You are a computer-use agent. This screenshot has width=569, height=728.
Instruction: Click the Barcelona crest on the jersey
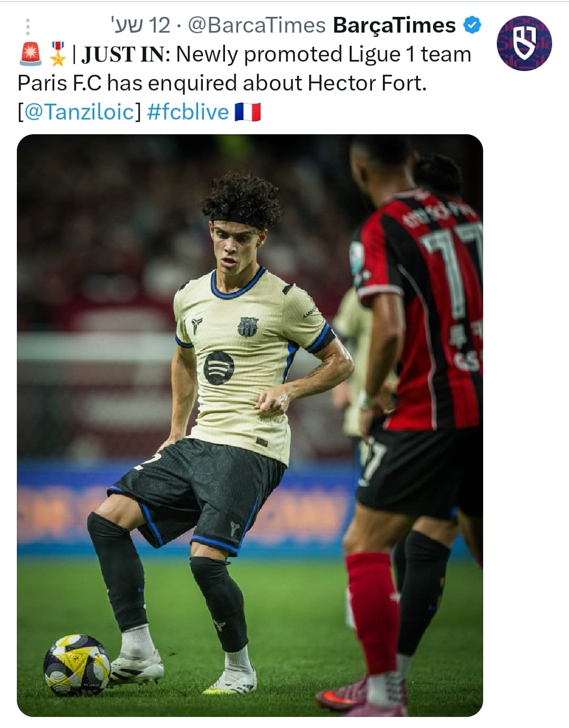point(248,326)
